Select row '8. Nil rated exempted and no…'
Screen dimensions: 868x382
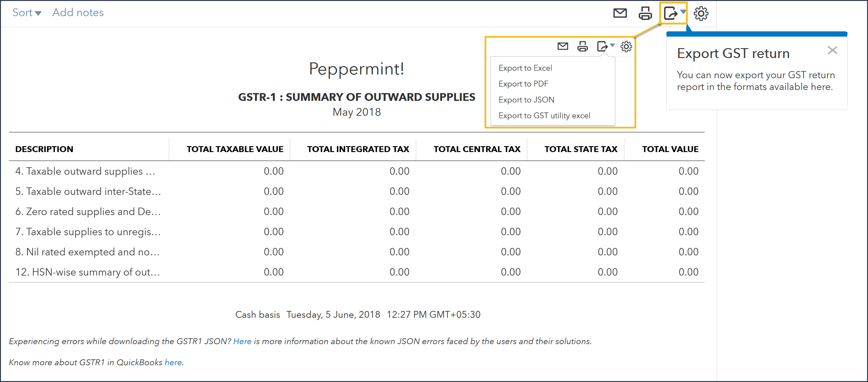coord(357,252)
